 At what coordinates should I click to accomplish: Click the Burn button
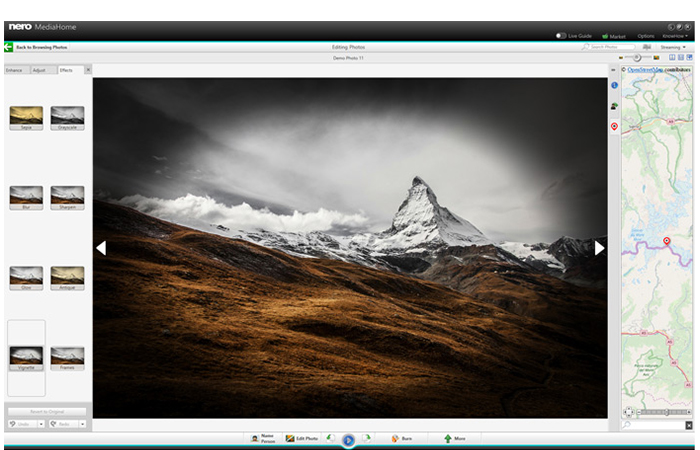point(402,438)
